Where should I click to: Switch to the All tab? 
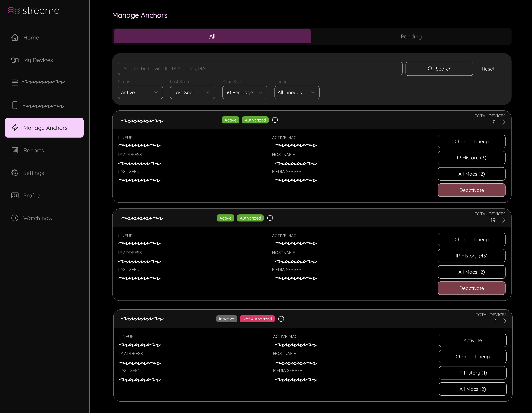click(x=212, y=37)
